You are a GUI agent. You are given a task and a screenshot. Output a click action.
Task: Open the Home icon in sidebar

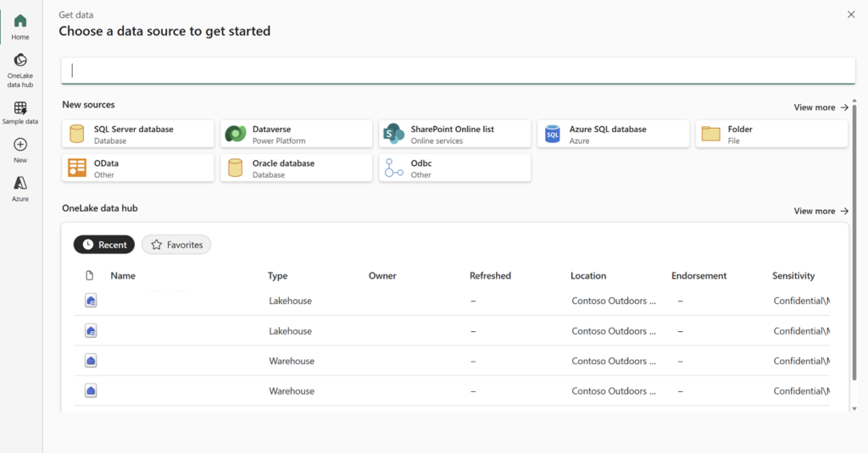[20, 21]
